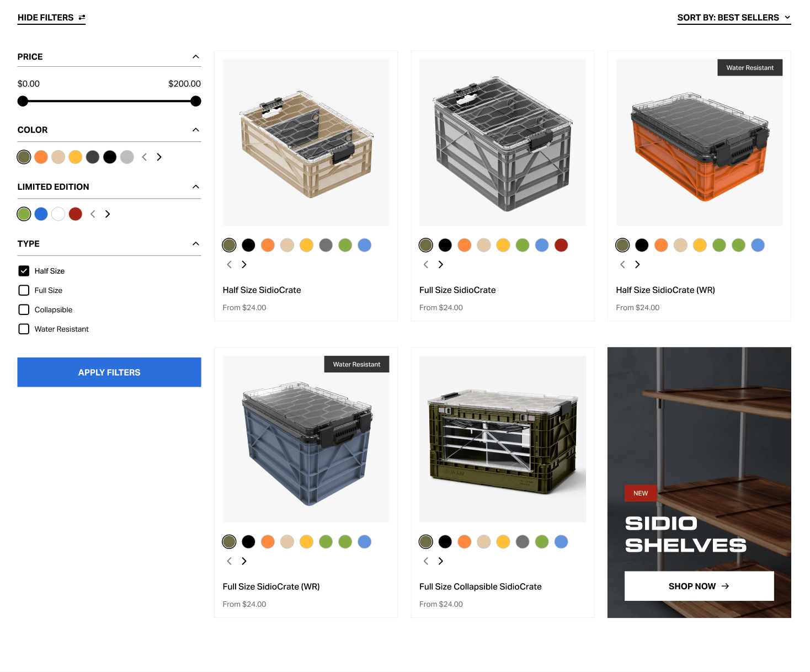The width and height of the screenshot is (810, 672).
Task: Select the dark gray color filter swatch
Action: coord(93,157)
